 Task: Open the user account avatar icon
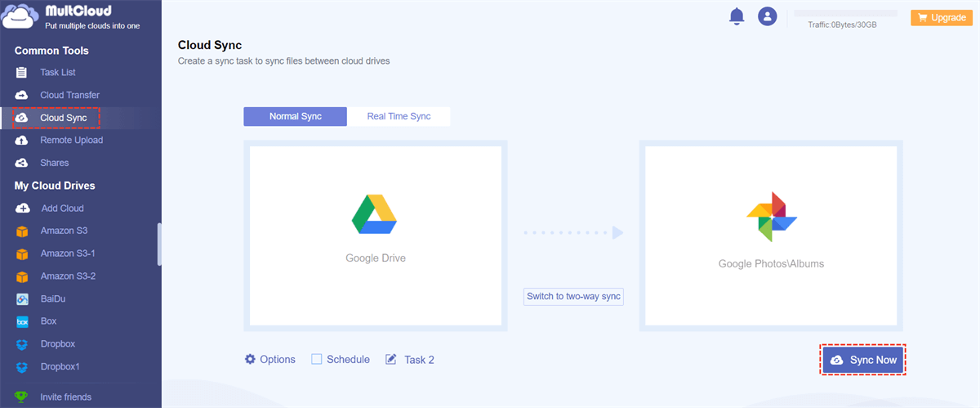click(x=767, y=16)
